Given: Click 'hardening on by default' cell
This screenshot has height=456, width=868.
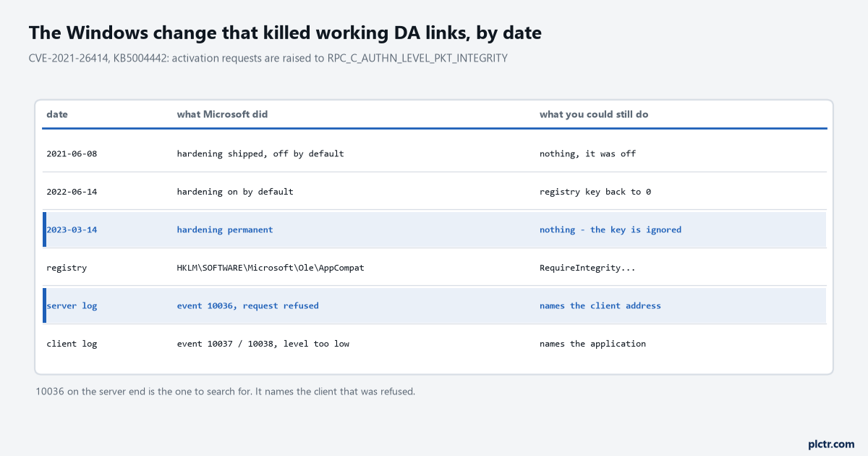Looking at the screenshot, I should tap(235, 192).
